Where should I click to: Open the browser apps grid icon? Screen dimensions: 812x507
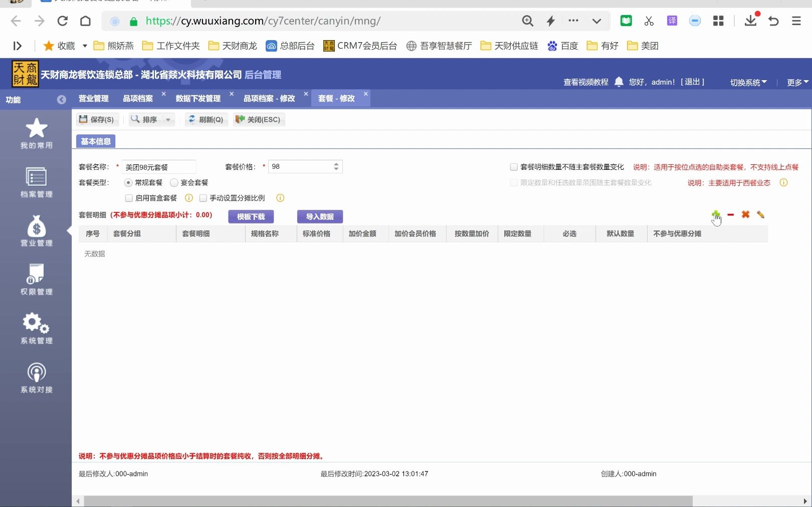[x=718, y=21]
